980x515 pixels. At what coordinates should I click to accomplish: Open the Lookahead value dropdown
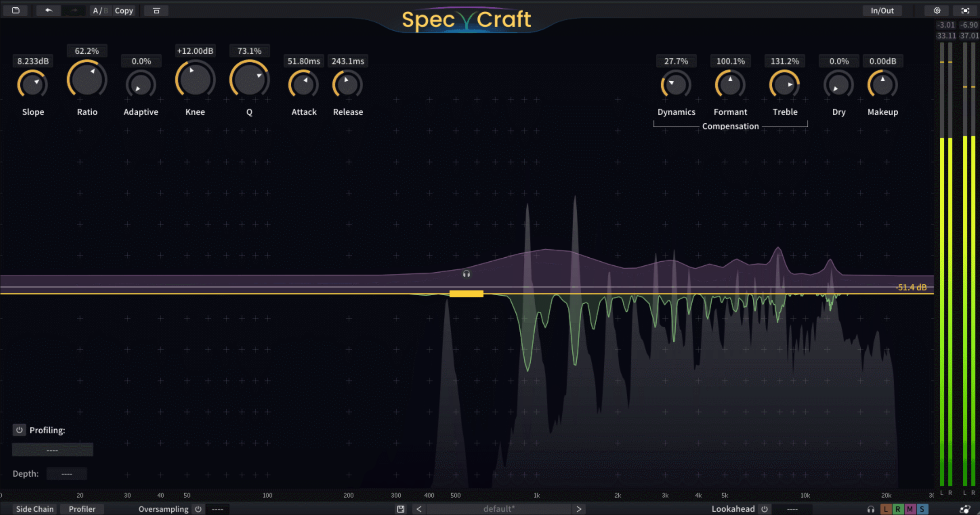pos(792,509)
